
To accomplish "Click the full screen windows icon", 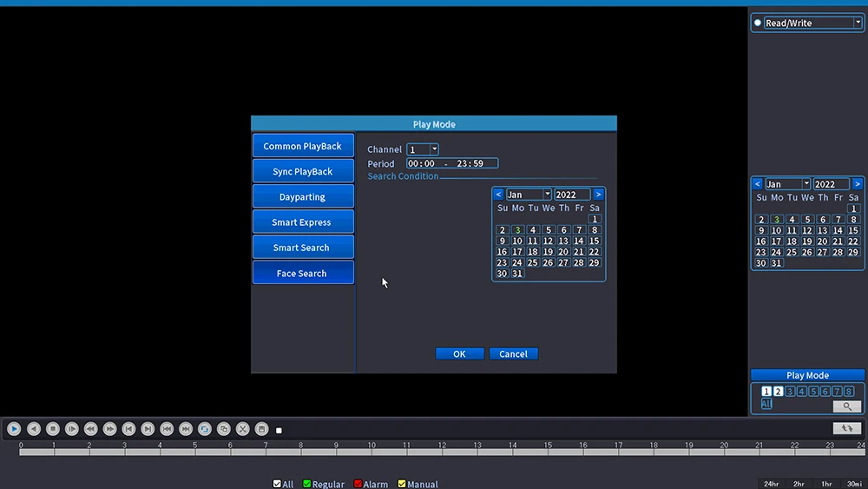I will (x=224, y=429).
